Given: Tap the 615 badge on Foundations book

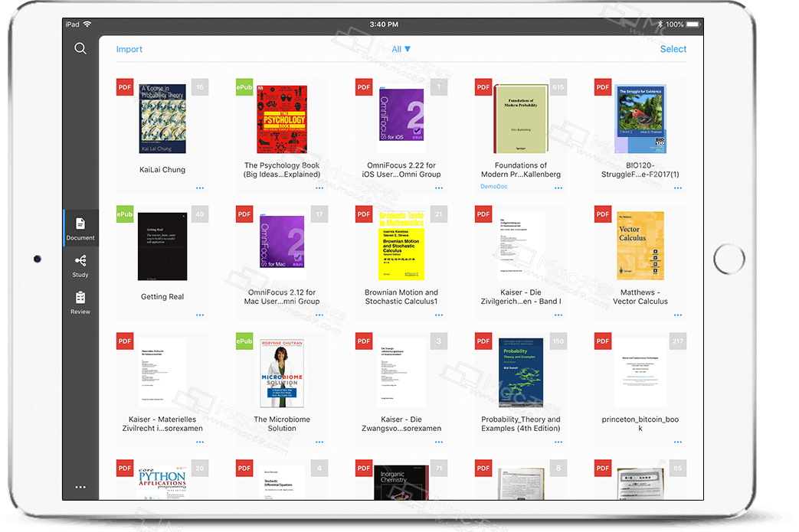Looking at the screenshot, I should point(558,87).
